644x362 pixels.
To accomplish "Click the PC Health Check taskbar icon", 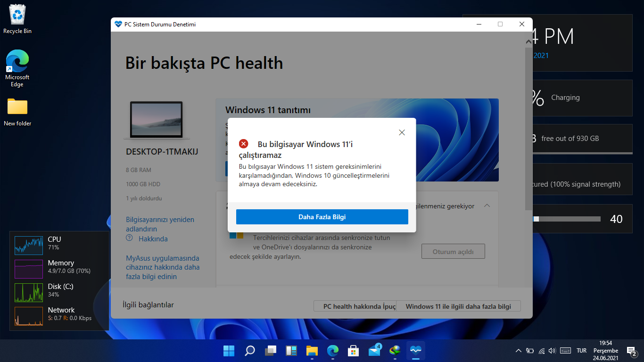I will pyautogui.click(x=416, y=351).
